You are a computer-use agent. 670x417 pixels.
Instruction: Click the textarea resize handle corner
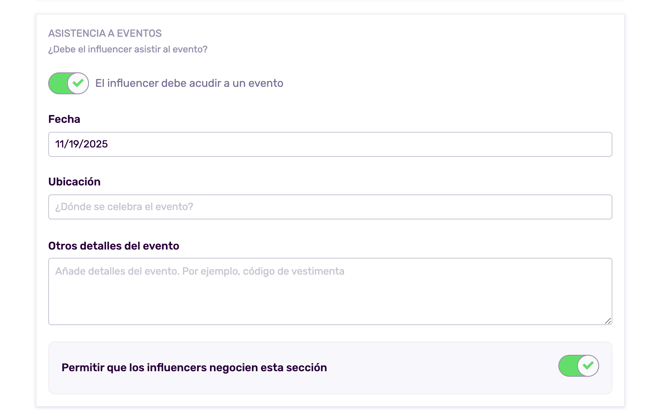607,320
